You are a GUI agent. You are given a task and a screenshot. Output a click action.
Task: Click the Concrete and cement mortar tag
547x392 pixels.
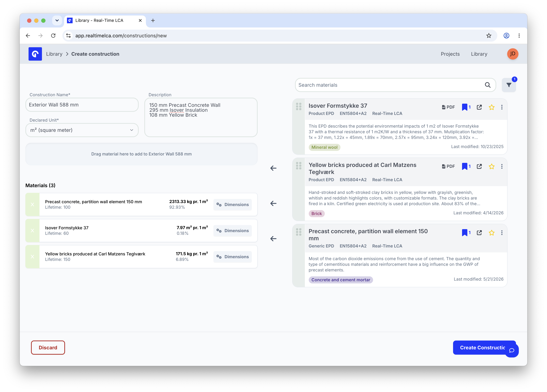coord(340,280)
